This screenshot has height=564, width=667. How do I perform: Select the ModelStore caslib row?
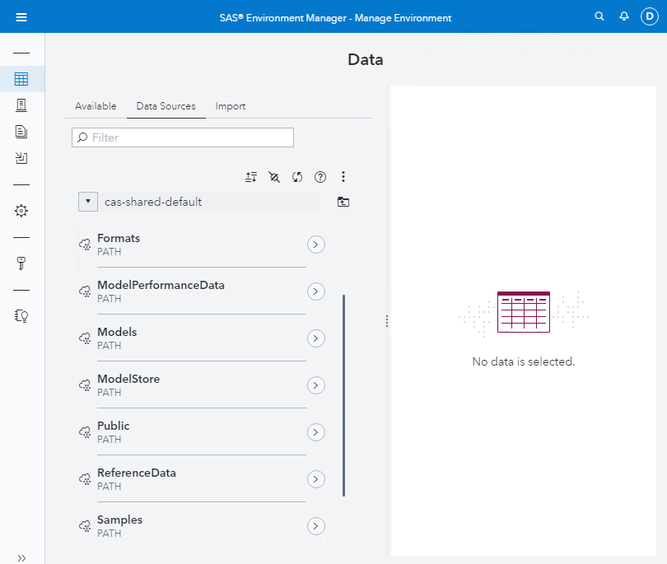202,385
